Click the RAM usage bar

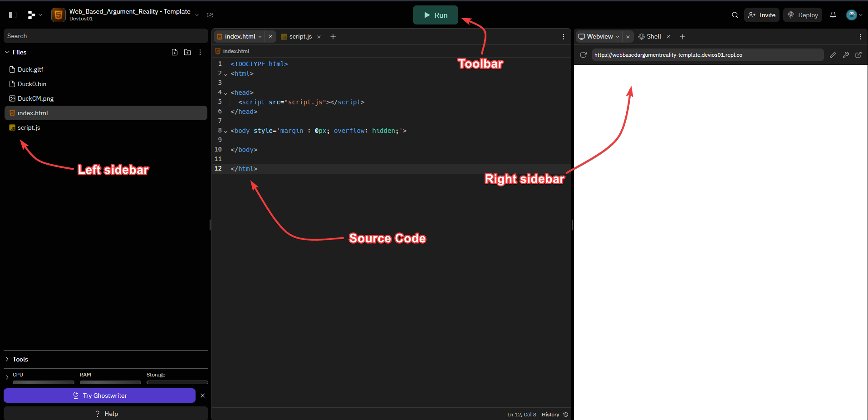point(110,382)
